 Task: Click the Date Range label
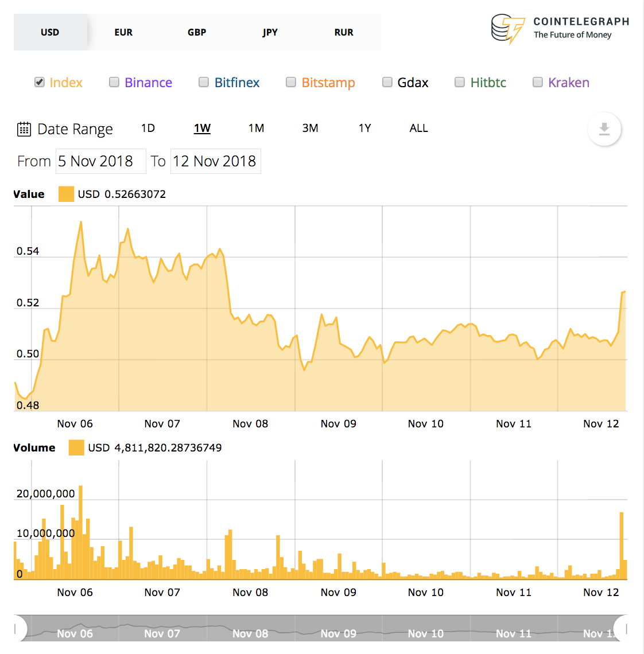(x=75, y=129)
